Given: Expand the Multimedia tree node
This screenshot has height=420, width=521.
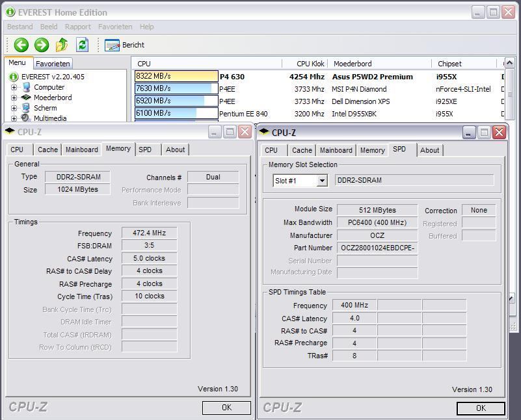Looking at the screenshot, I should [x=14, y=118].
